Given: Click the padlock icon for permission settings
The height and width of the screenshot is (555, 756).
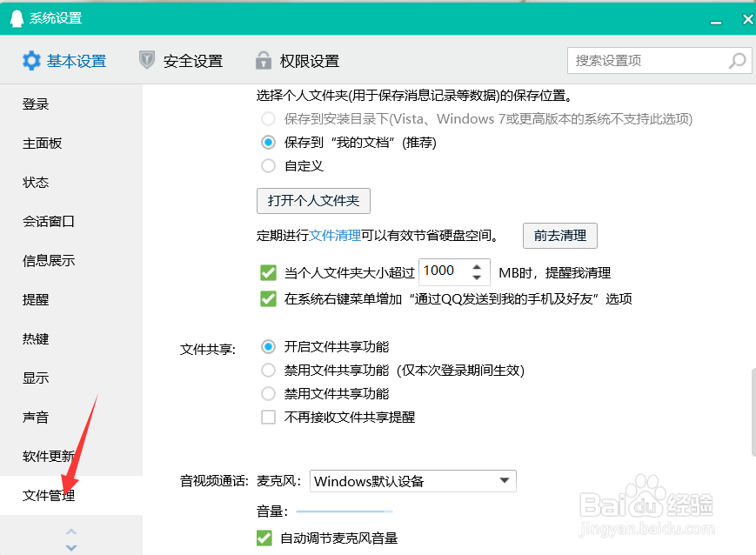Looking at the screenshot, I should tap(264, 60).
